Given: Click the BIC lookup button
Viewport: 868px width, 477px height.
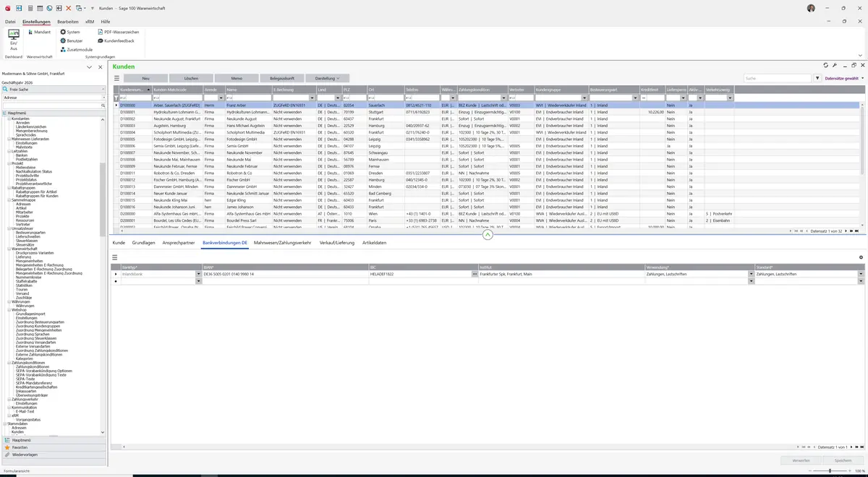Looking at the screenshot, I should point(475,275).
